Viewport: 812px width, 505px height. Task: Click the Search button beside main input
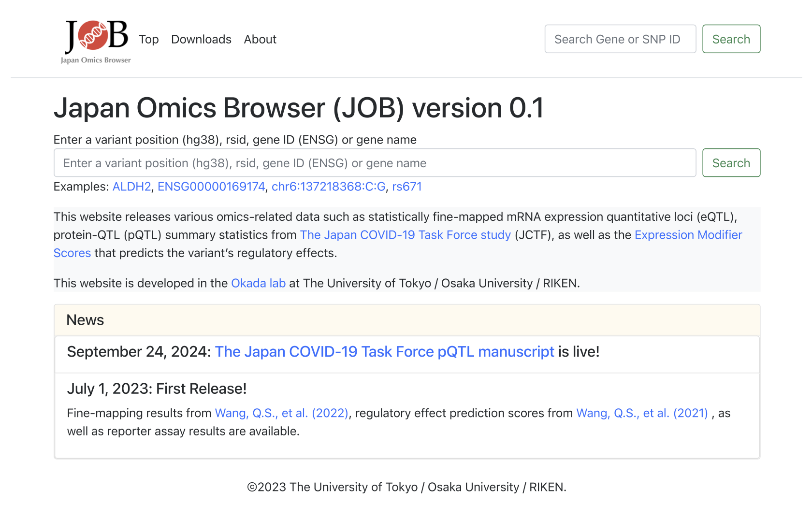(731, 163)
